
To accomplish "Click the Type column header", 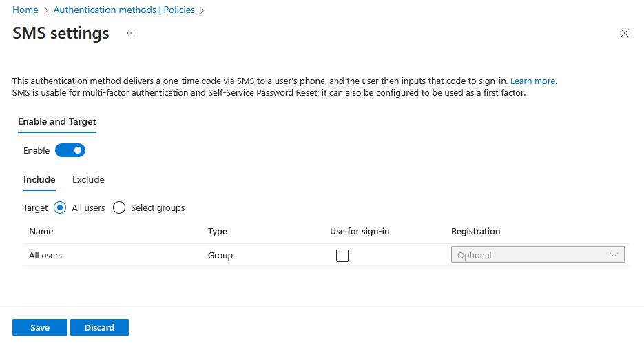I will tap(218, 231).
